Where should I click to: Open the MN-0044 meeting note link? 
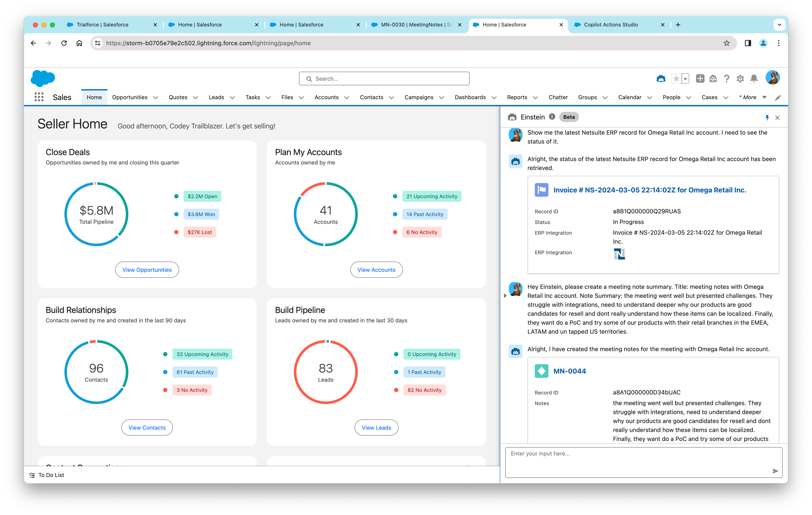pyautogui.click(x=570, y=371)
